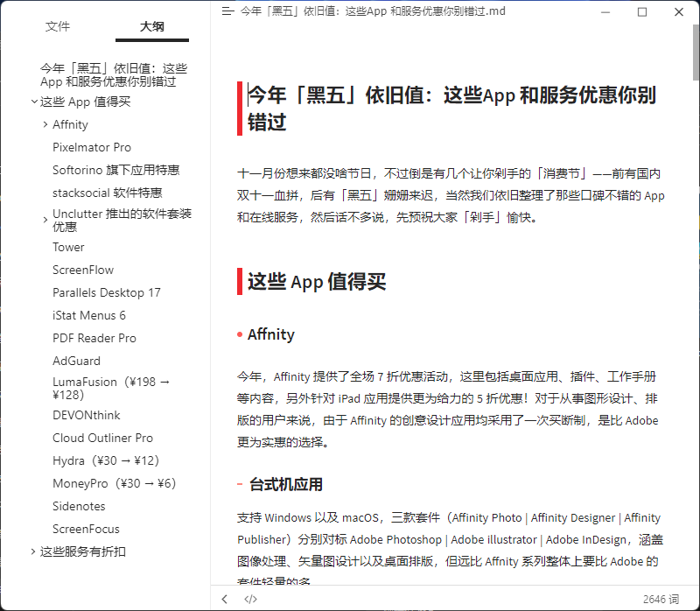Image resolution: width=700 pixels, height=611 pixels.
Task: Toggle the sidebar icon in title bar
Action: pos(227,11)
